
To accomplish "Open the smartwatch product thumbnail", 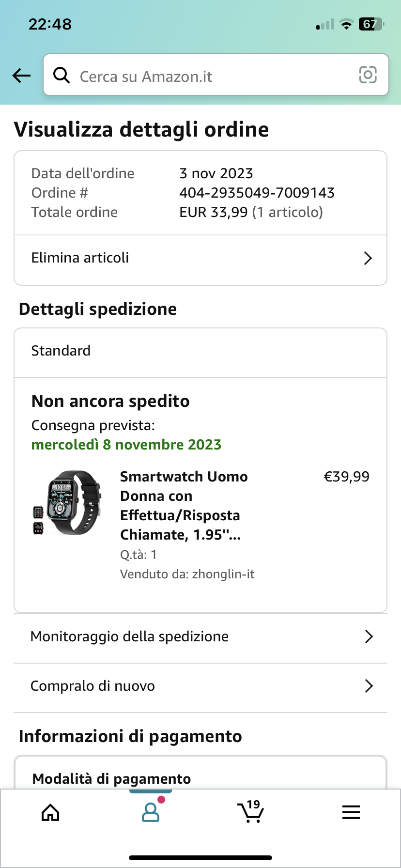I will tap(67, 502).
